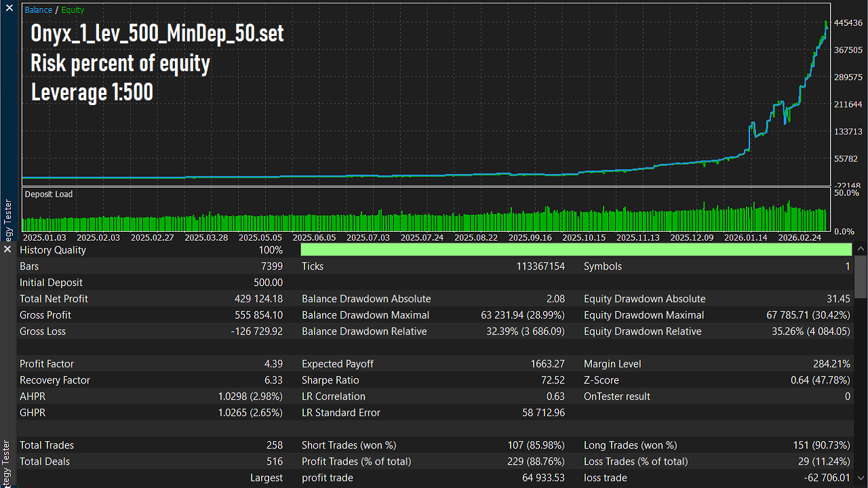The width and height of the screenshot is (868, 488).
Task: Select the Initial Deposit 500.00 value
Action: pyautogui.click(x=268, y=283)
